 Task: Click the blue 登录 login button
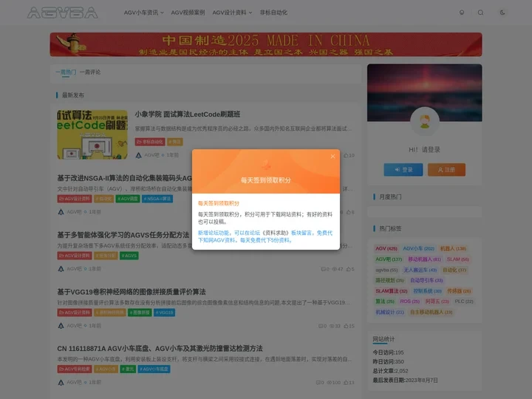(403, 170)
